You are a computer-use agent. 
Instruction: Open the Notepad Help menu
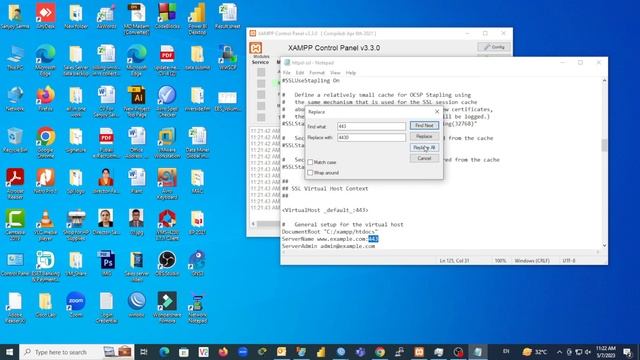(351, 73)
